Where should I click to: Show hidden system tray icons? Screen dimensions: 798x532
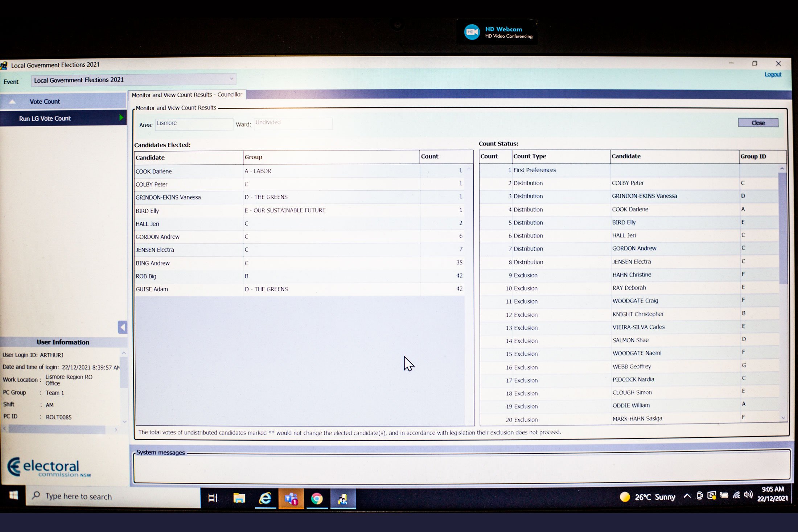click(x=687, y=496)
